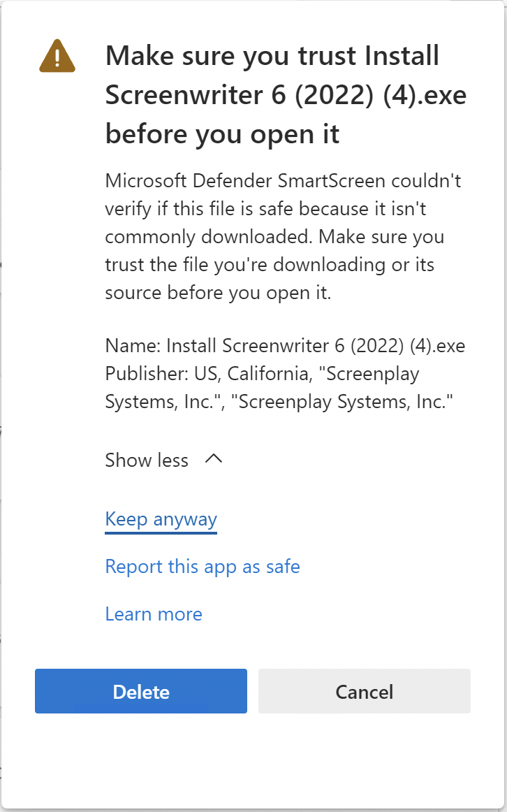Click the Delete button

[141, 691]
